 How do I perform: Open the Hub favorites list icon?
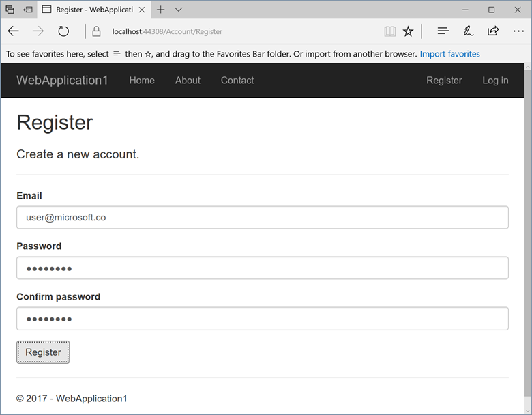[443, 31]
